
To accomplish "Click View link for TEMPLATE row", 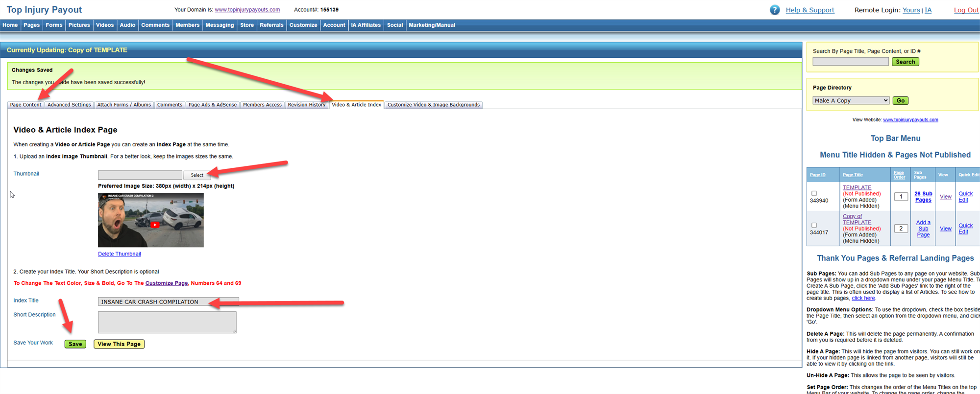I will tap(945, 197).
